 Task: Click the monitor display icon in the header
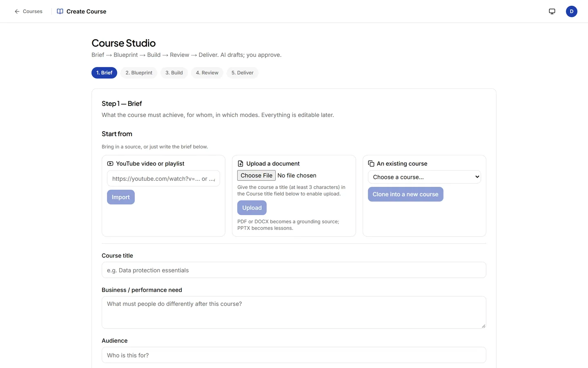pos(552,11)
